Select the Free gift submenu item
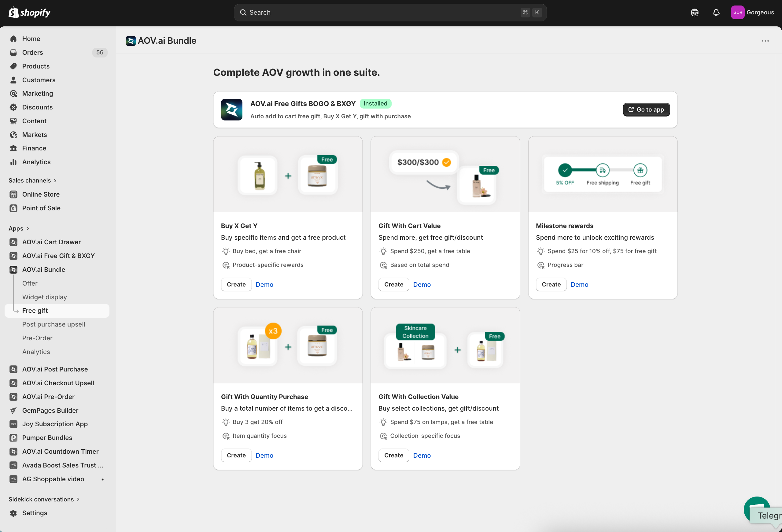Image resolution: width=782 pixels, height=532 pixels. tap(57, 311)
